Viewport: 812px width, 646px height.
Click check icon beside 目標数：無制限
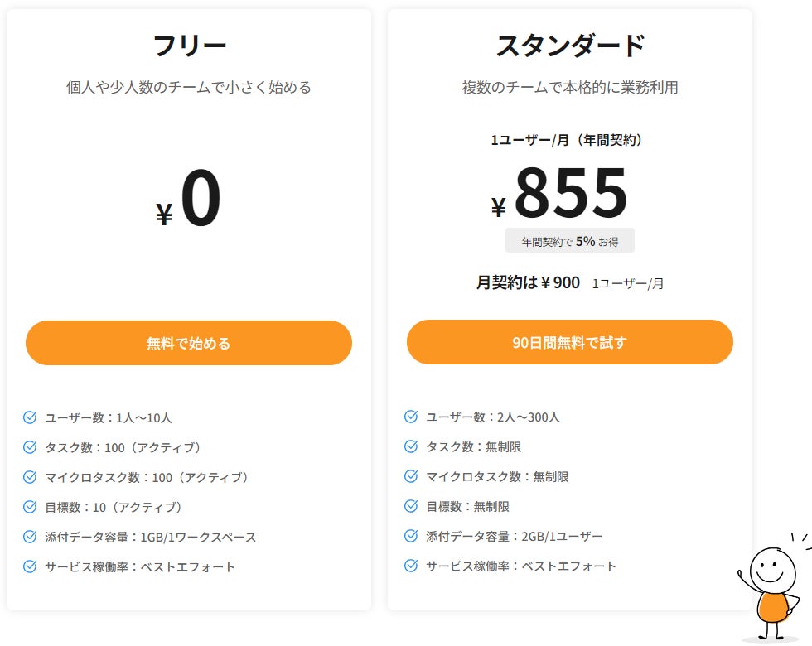[x=411, y=506]
